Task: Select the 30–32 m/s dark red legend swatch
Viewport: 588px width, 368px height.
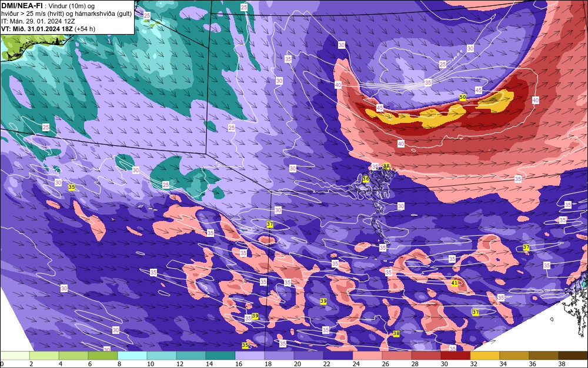Action: [x=456, y=356]
